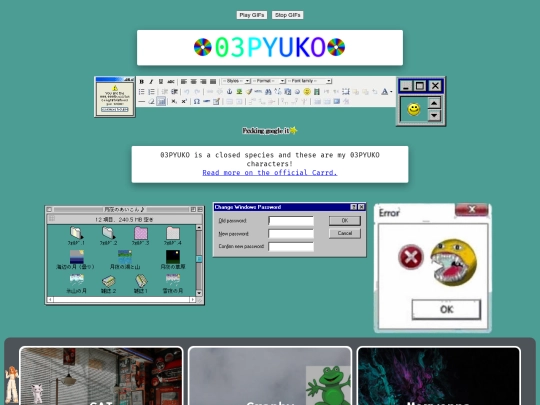This screenshot has height=405, width=540.
Task: Click the yellow warning triangle in popup
Action: click(x=115, y=88)
